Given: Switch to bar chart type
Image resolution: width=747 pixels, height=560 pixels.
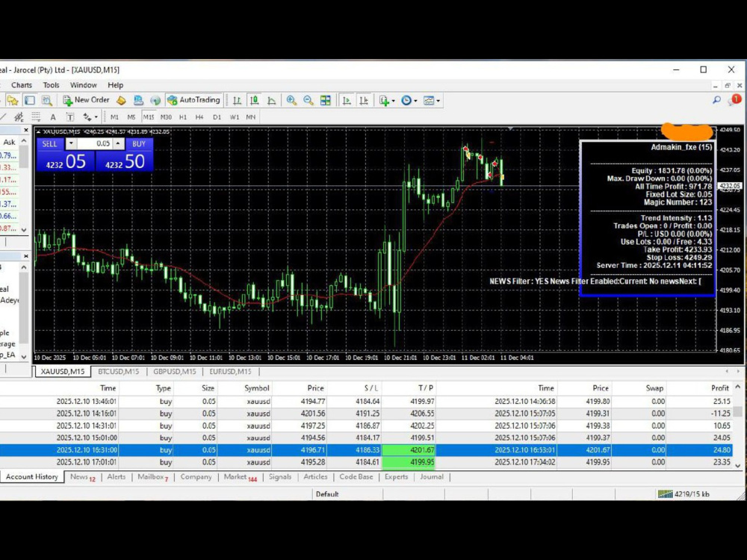Looking at the screenshot, I should coord(237,101).
